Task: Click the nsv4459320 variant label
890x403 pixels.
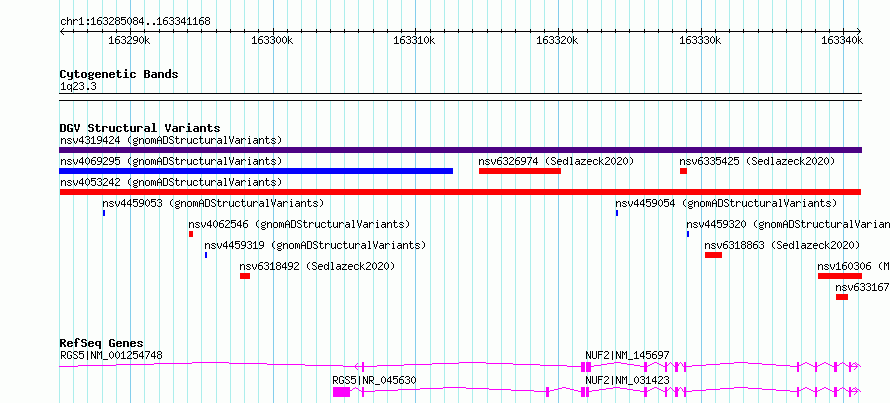Action: (x=788, y=224)
